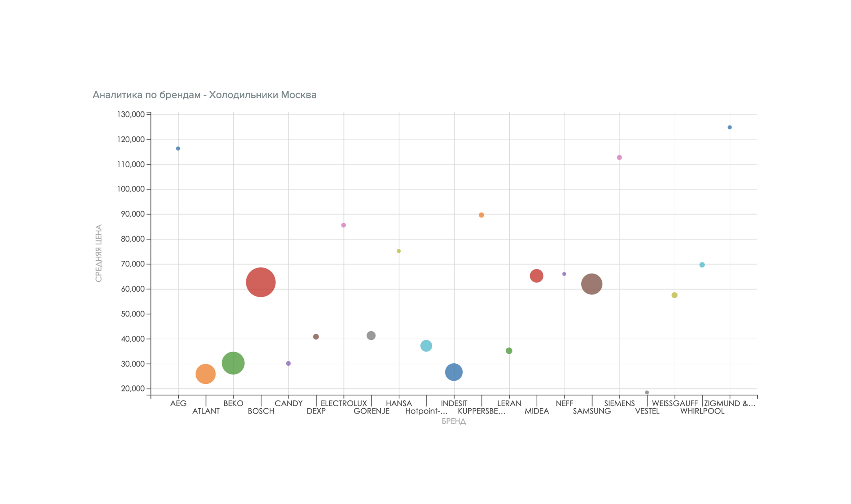Click the 90,000 y-axis tick label

coord(133,214)
